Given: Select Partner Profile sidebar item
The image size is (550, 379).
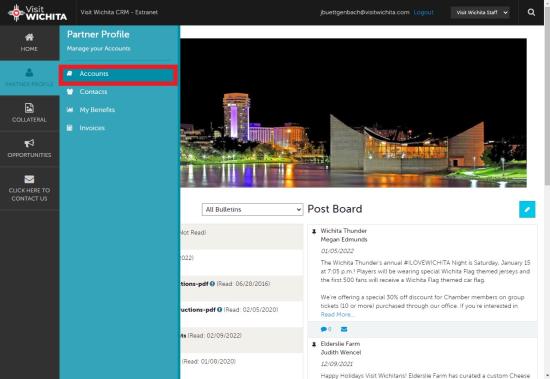Looking at the screenshot, I should click(x=29, y=78).
